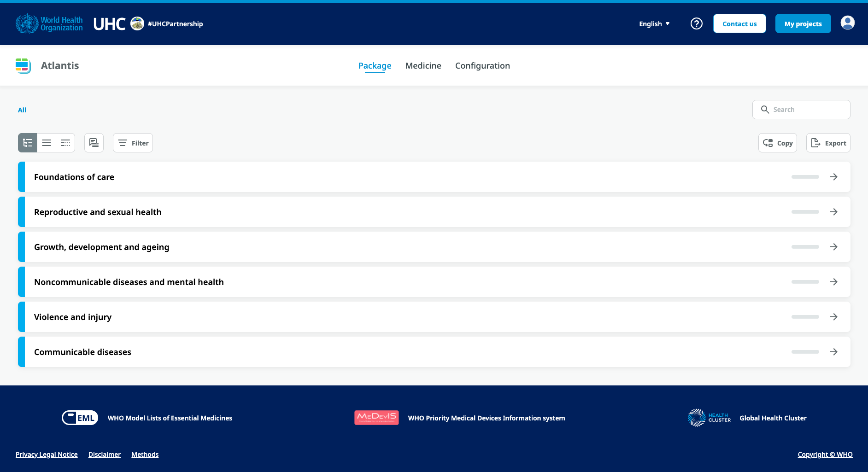
Task: Click the Health Cluster logo in footer
Action: click(x=709, y=418)
